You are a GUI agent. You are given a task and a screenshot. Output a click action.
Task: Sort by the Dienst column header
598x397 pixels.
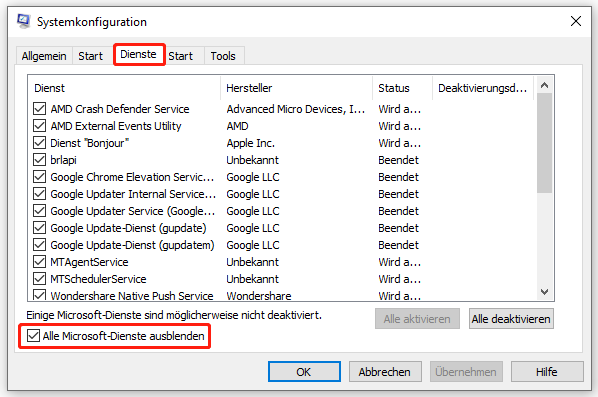pos(125,88)
